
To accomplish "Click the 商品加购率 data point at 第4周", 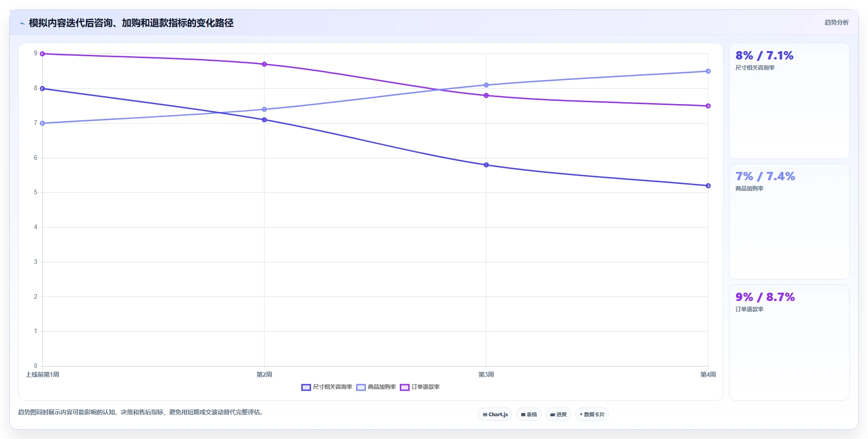I will 708,71.
